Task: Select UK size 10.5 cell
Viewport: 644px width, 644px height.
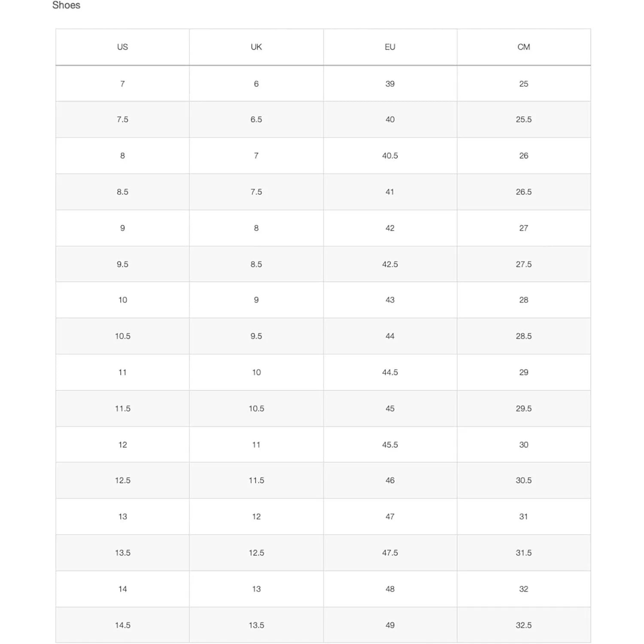Action: click(x=256, y=408)
